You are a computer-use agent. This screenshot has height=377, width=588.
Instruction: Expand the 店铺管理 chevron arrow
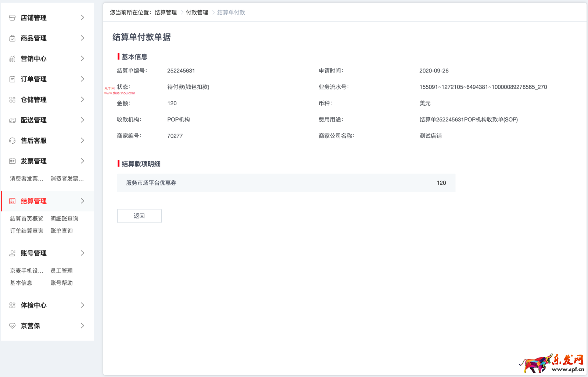click(82, 18)
